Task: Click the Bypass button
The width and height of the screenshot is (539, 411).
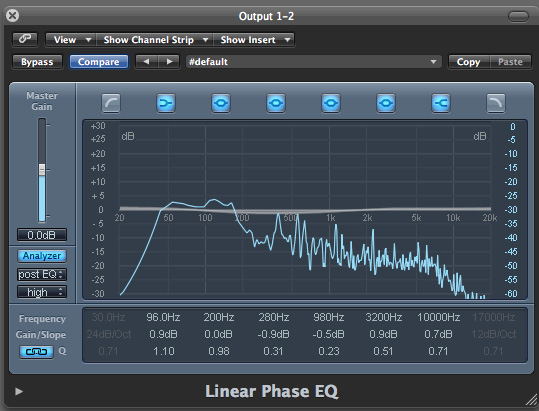Action: coord(37,62)
